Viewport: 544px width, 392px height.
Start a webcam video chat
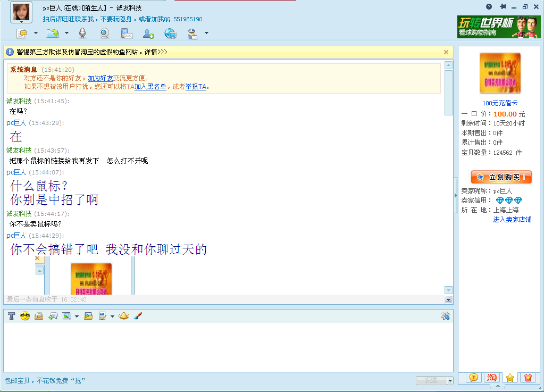pyautogui.click(x=105, y=34)
